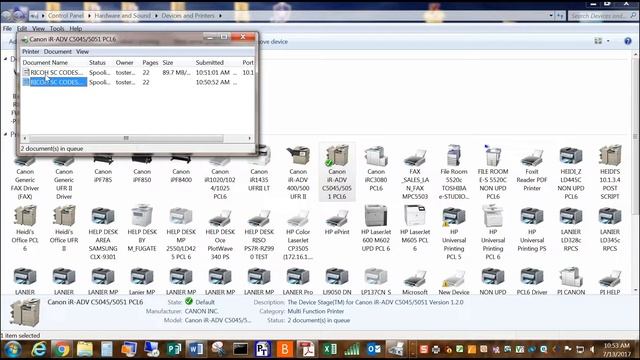Image resolution: width=640 pixels, height=360 pixels.
Task: Open the File menu in Devices and Printers
Action: click(x=7, y=29)
